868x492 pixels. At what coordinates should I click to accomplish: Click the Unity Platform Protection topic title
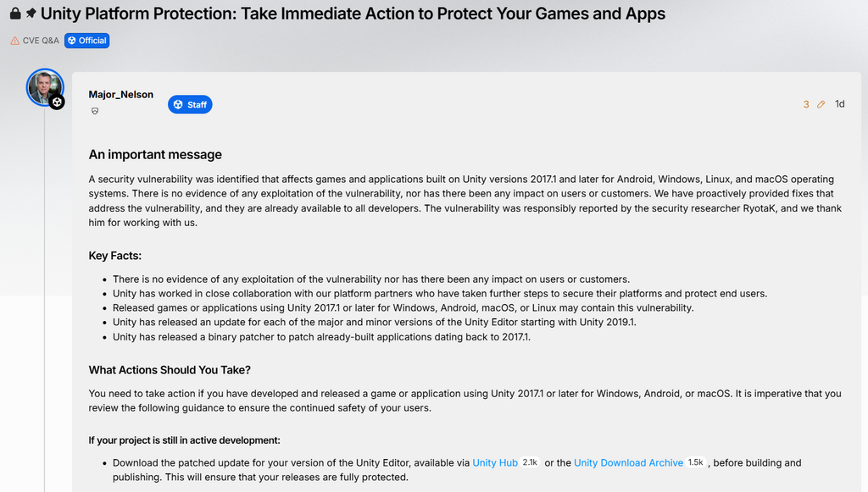353,14
